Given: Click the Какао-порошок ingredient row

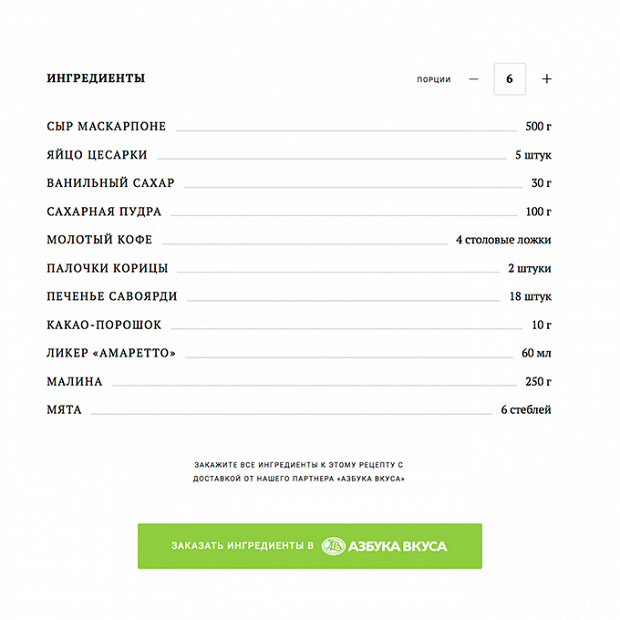Looking at the screenshot, I should (x=104, y=325).
